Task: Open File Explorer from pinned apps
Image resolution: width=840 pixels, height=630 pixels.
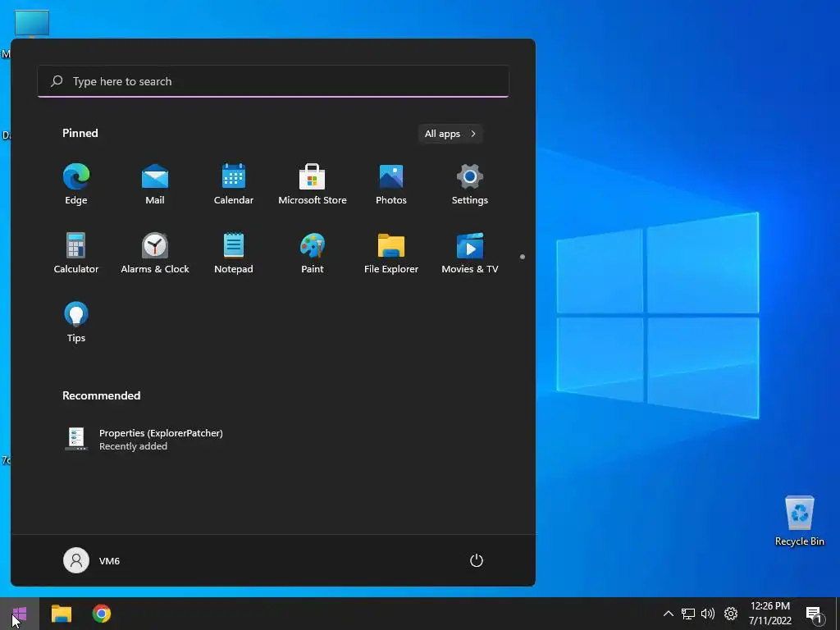Action: pos(391,253)
